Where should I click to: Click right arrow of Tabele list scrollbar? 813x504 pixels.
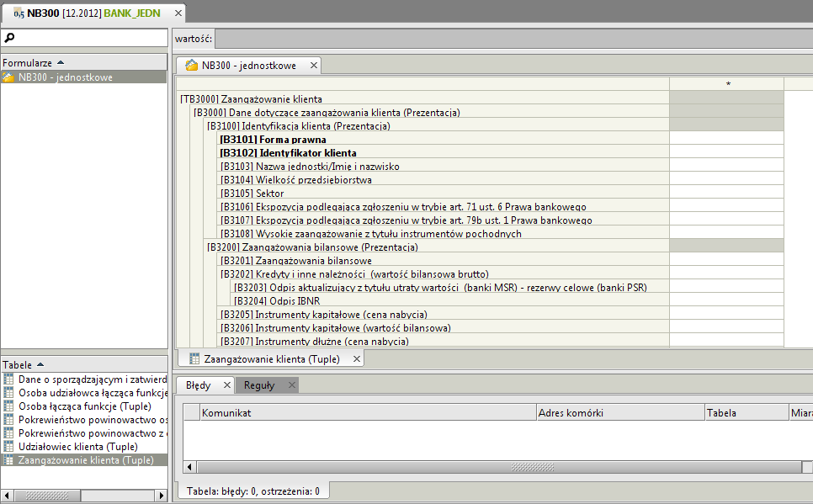click(162, 496)
